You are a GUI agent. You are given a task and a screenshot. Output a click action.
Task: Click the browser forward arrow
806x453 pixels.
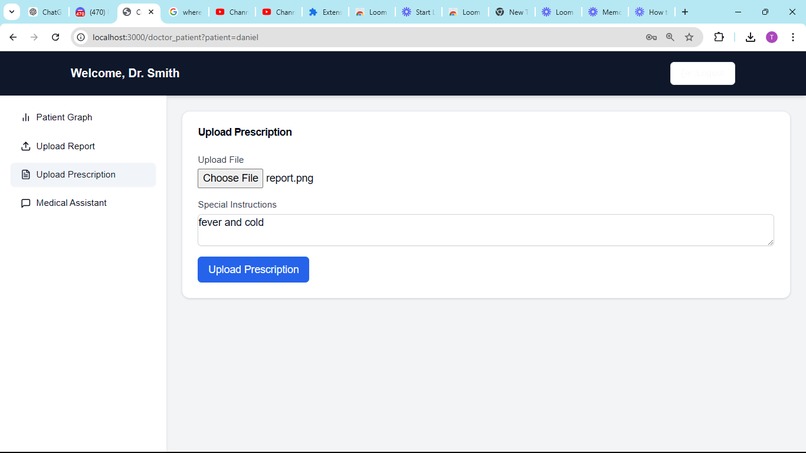[34, 37]
